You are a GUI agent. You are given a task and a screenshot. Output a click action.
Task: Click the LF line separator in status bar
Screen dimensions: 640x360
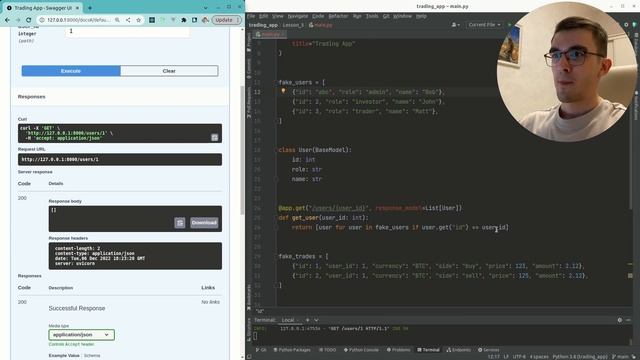point(506,357)
